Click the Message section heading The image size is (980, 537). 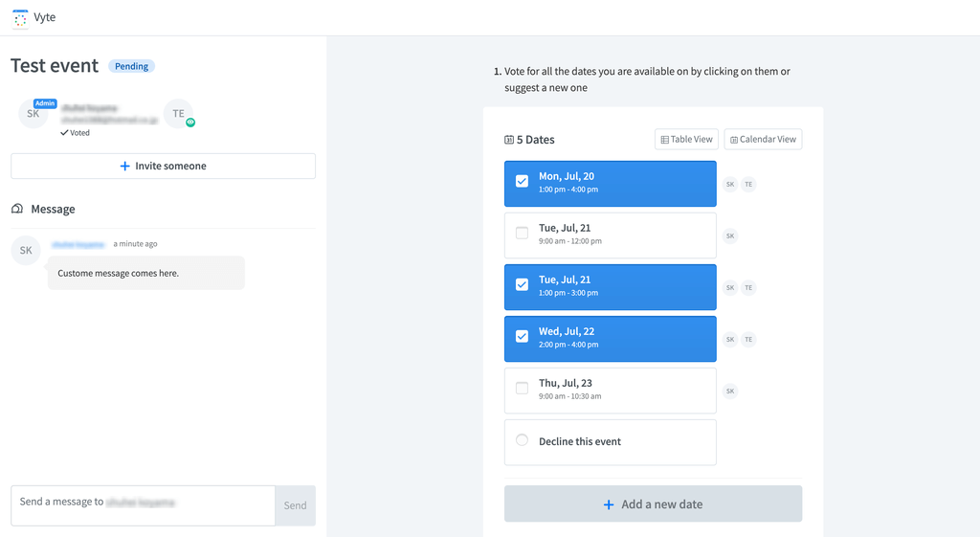click(x=54, y=209)
